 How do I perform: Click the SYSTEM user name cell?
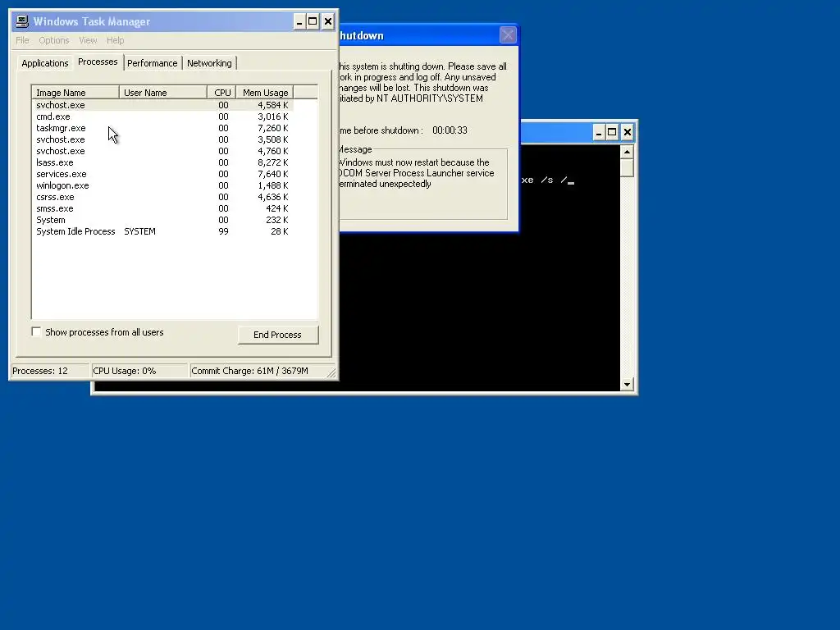click(x=139, y=231)
